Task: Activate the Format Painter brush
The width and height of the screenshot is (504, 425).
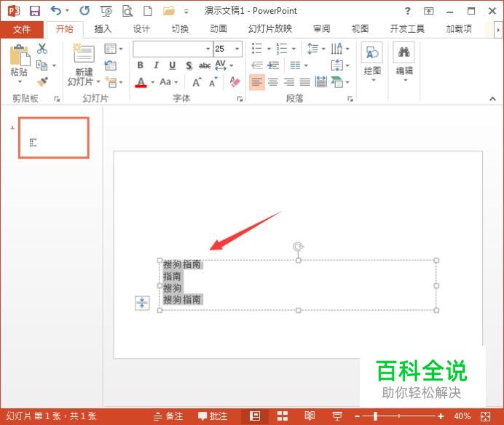Action: point(42,82)
